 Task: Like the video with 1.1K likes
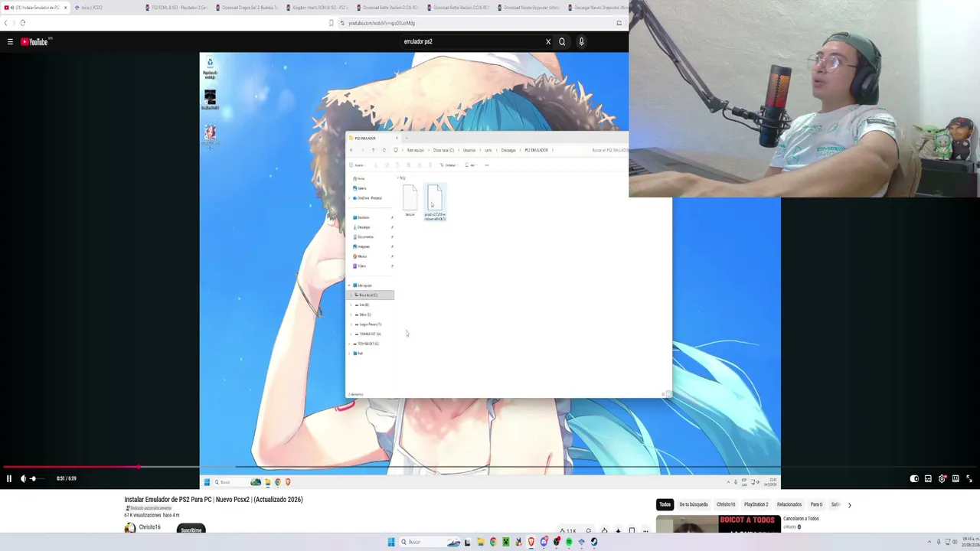click(x=568, y=530)
